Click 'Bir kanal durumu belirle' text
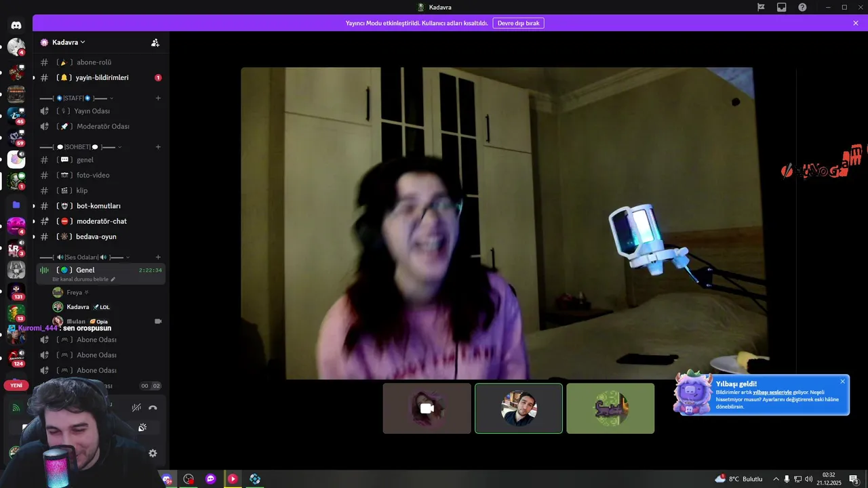This screenshot has width=868, height=488. [80, 279]
